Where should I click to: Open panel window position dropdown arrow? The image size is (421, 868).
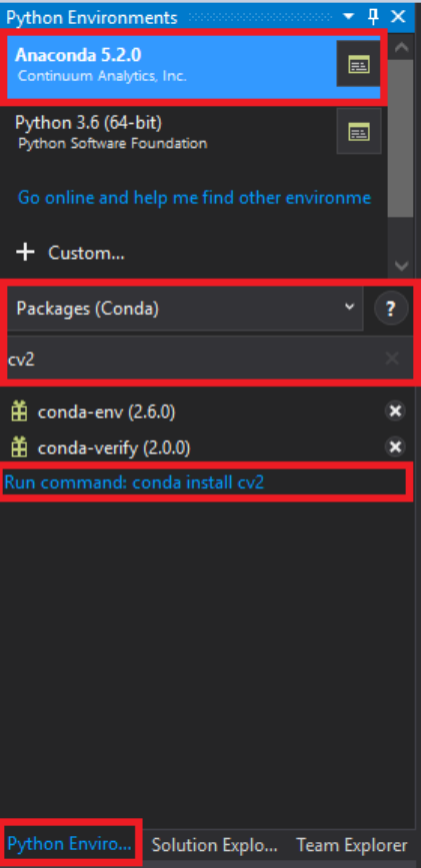[x=348, y=17]
